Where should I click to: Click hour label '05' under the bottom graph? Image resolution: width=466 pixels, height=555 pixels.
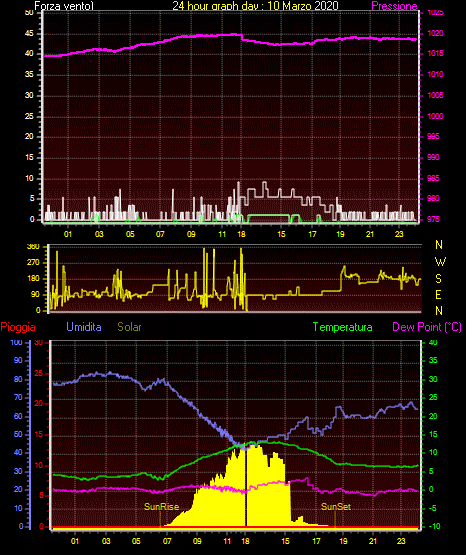click(x=136, y=541)
